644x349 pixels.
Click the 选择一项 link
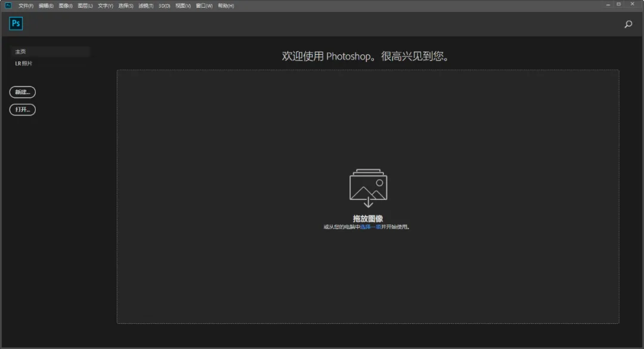[x=370, y=227]
